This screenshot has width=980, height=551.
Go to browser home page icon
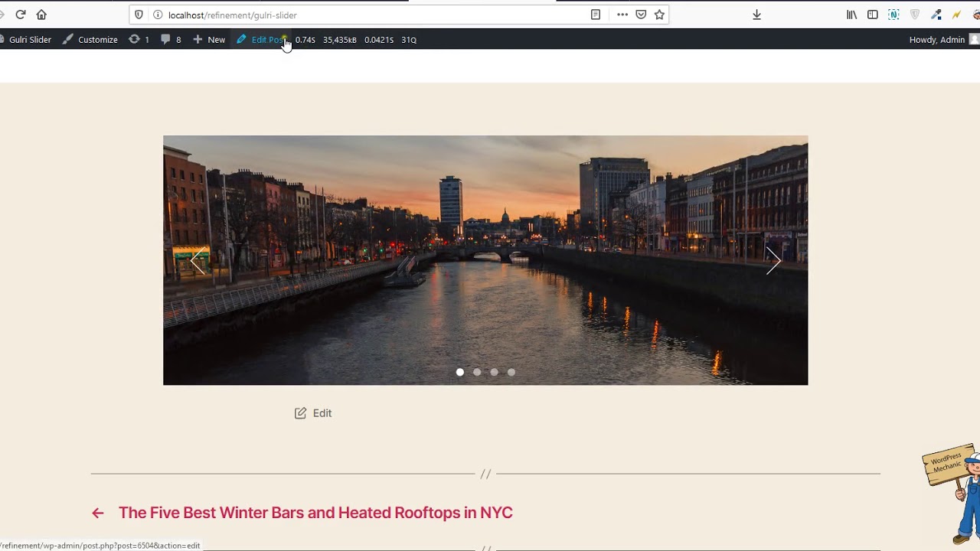click(41, 15)
